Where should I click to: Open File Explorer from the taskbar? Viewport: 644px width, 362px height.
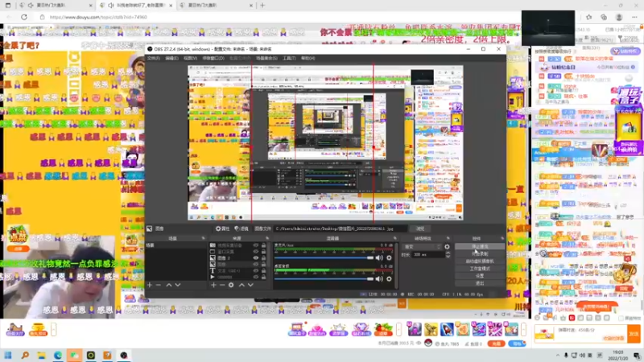click(42, 355)
